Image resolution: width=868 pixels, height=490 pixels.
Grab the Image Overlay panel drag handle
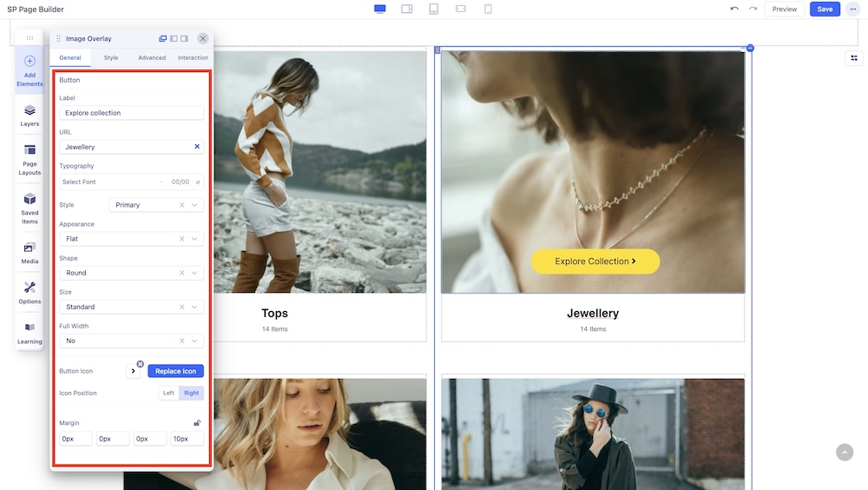point(58,38)
